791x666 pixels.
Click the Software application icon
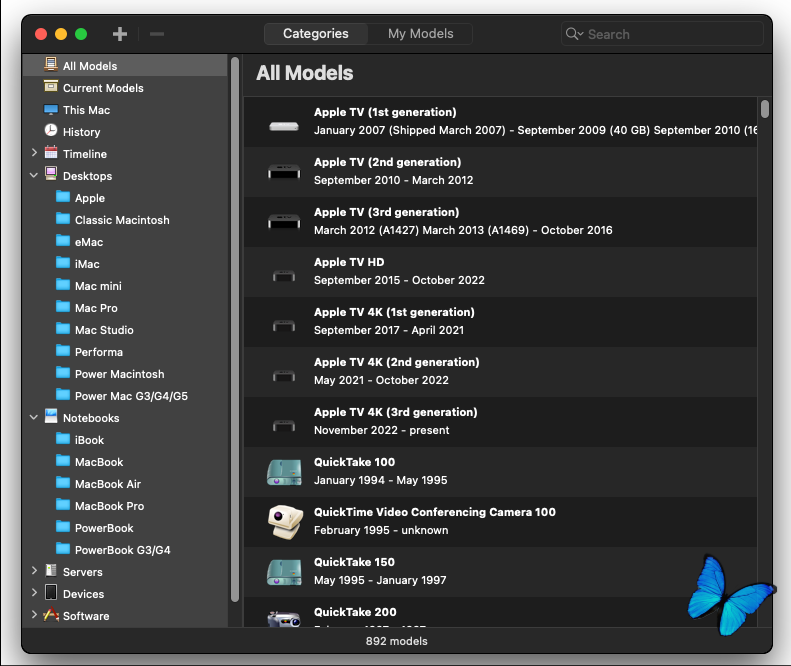[51, 615]
